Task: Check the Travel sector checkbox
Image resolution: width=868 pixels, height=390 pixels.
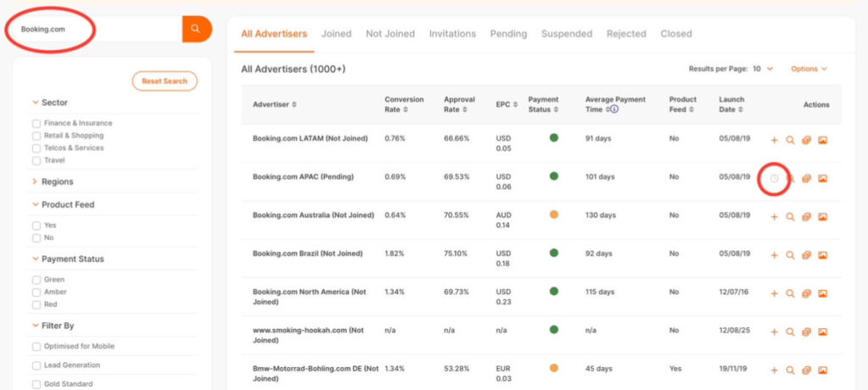Action: pyautogui.click(x=36, y=160)
